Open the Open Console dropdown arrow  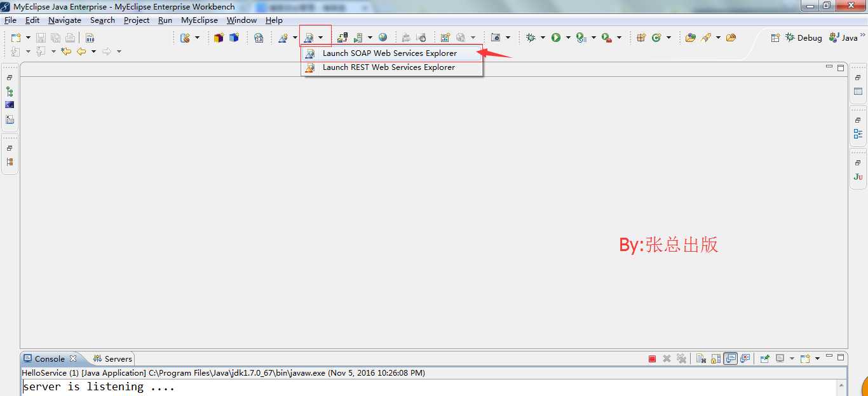click(817, 358)
